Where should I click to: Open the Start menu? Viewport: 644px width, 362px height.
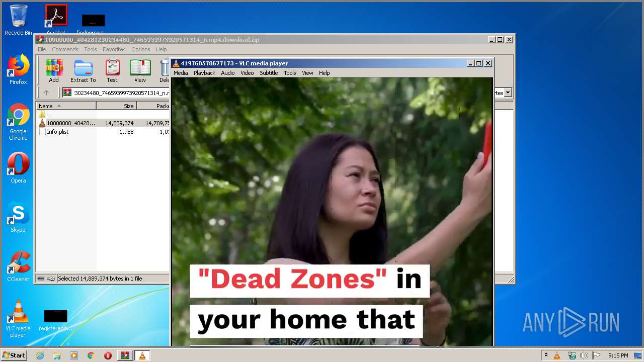pyautogui.click(x=14, y=355)
